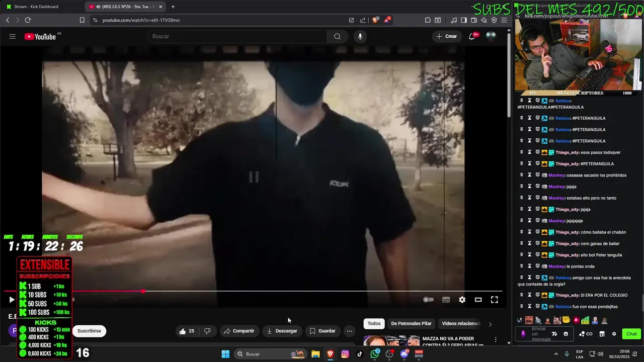Start voice search with microphone icon
The image size is (644, 362).
point(360,36)
